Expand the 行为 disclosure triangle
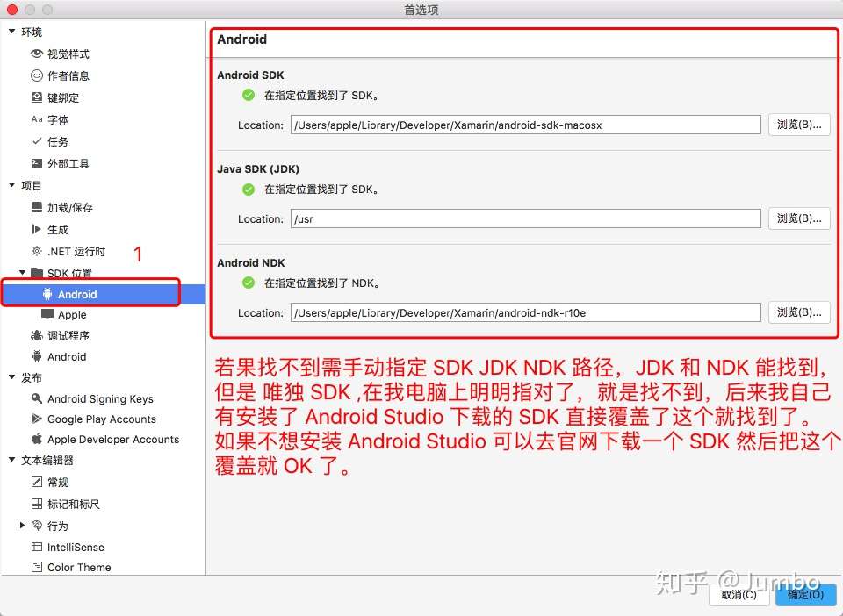Screen dimensions: 843x616 pyautogui.click(x=22, y=525)
